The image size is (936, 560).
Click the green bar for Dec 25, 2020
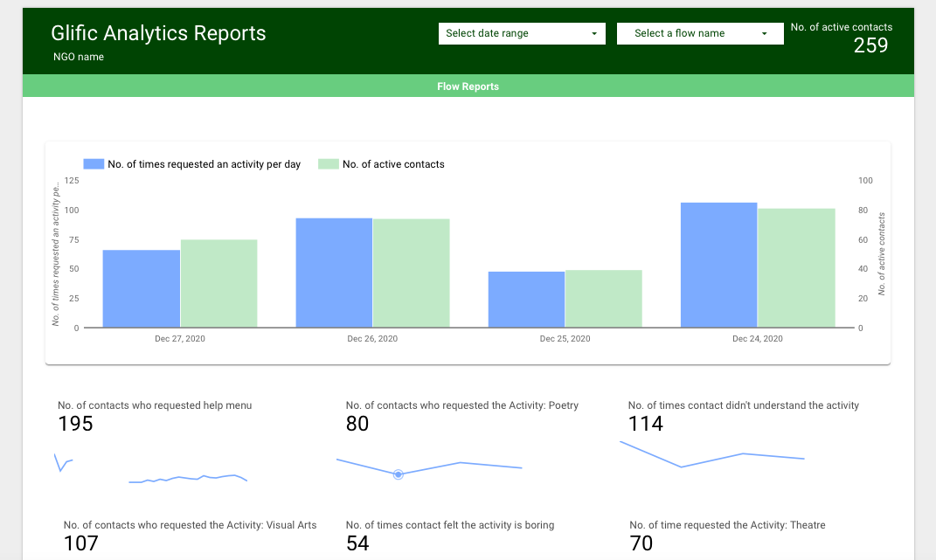604,299
